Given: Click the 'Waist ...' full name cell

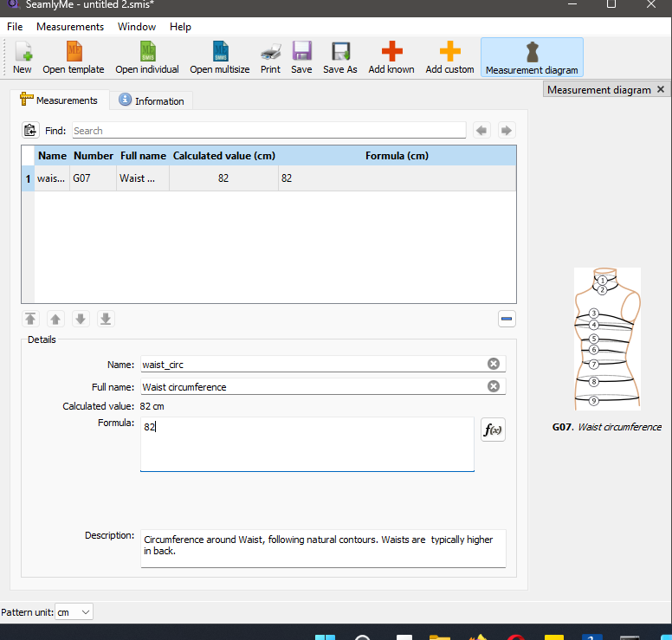Looking at the screenshot, I should point(143,178).
